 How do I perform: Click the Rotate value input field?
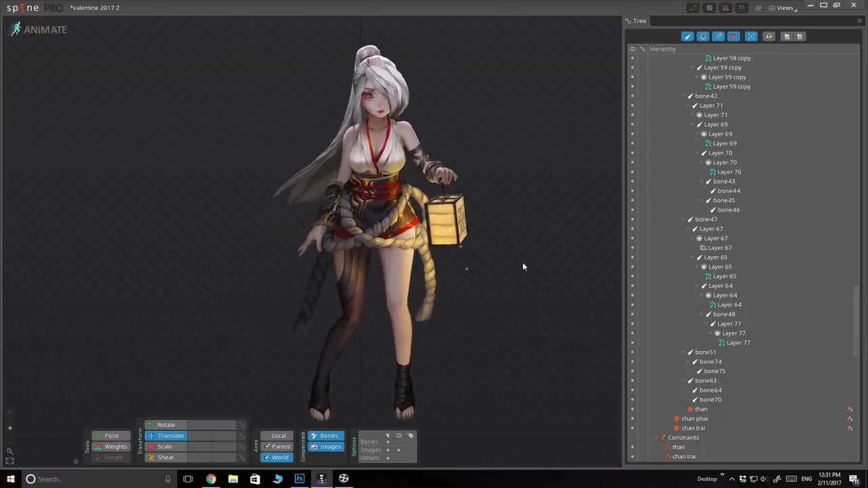(211, 425)
